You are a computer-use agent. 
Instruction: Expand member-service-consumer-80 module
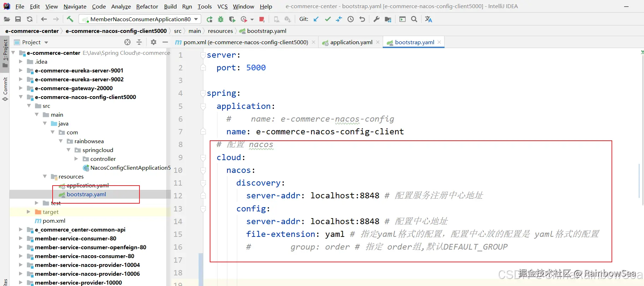20,238
